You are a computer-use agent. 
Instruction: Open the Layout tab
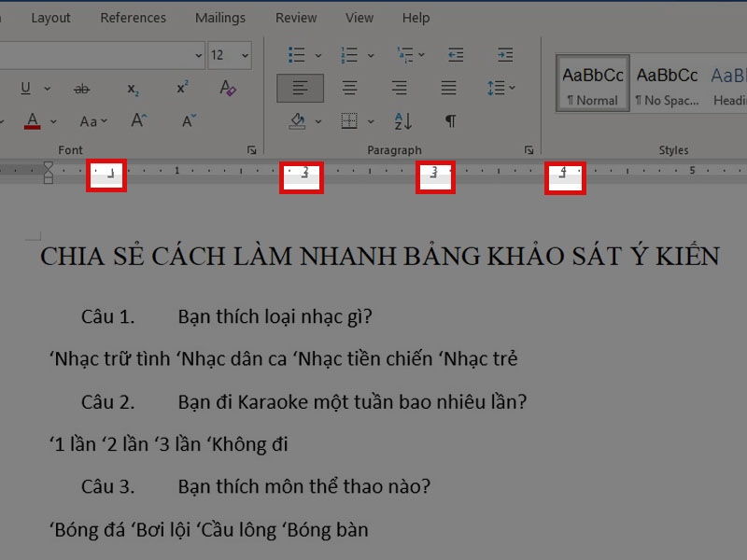pyautogui.click(x=50, y=18)
